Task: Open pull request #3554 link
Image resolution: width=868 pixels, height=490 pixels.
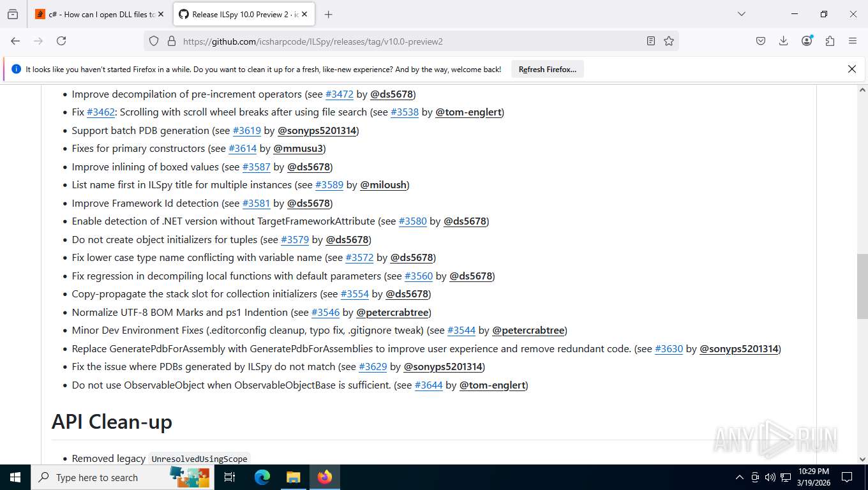Action: click(x=355, y=293)
